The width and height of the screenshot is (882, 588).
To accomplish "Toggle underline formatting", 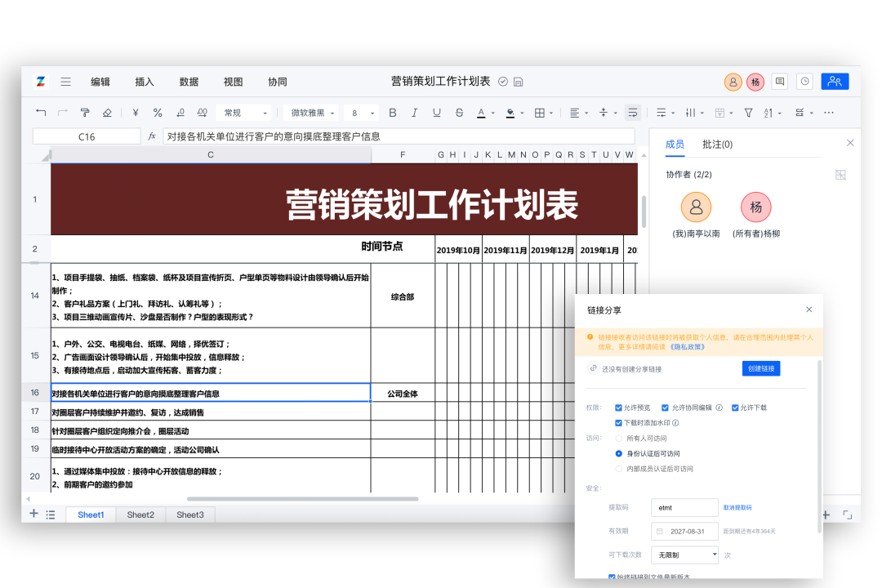I will (436, 113).
